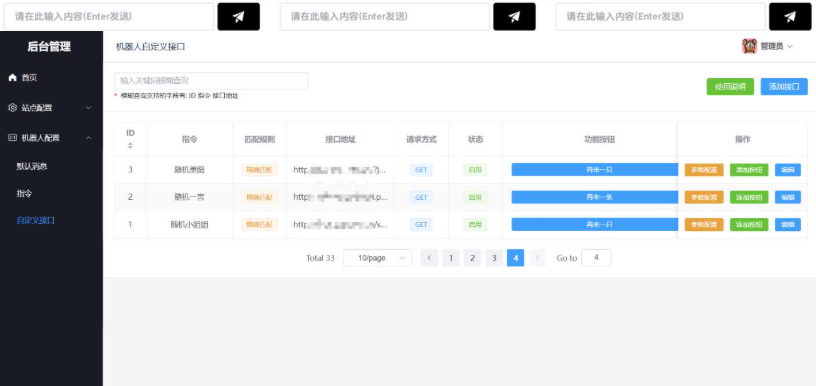Click the rightmost message input box

click(661, 17)
